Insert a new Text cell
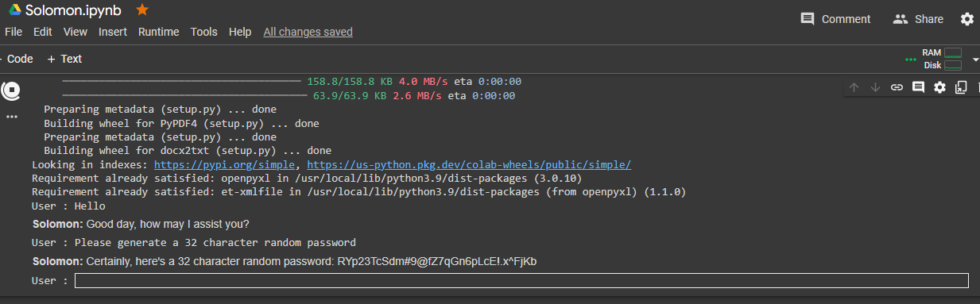This screenshot has width=980, height=304. point(64,59)
